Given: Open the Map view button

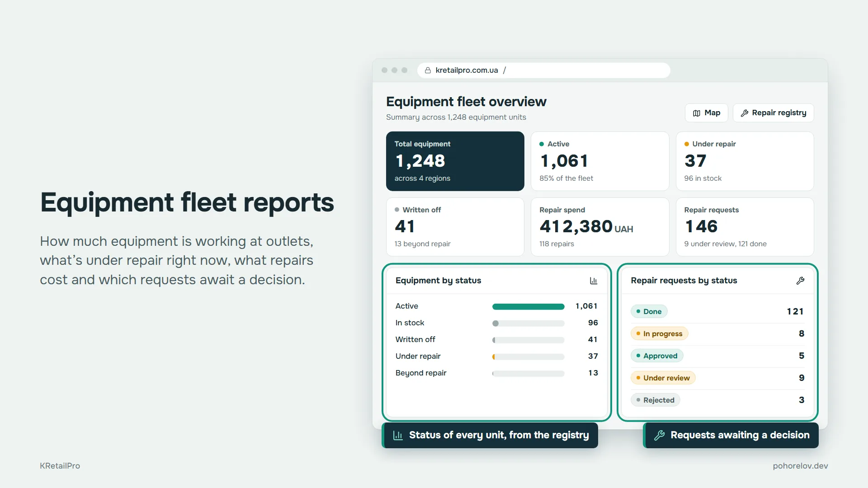Looking at the screenshot, I should tap(706, 113).
